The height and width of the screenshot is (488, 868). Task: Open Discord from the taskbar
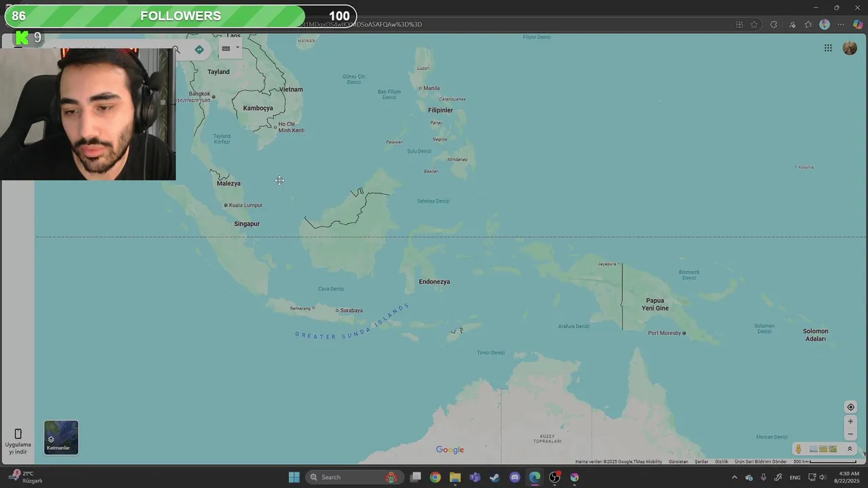(515, 477)
